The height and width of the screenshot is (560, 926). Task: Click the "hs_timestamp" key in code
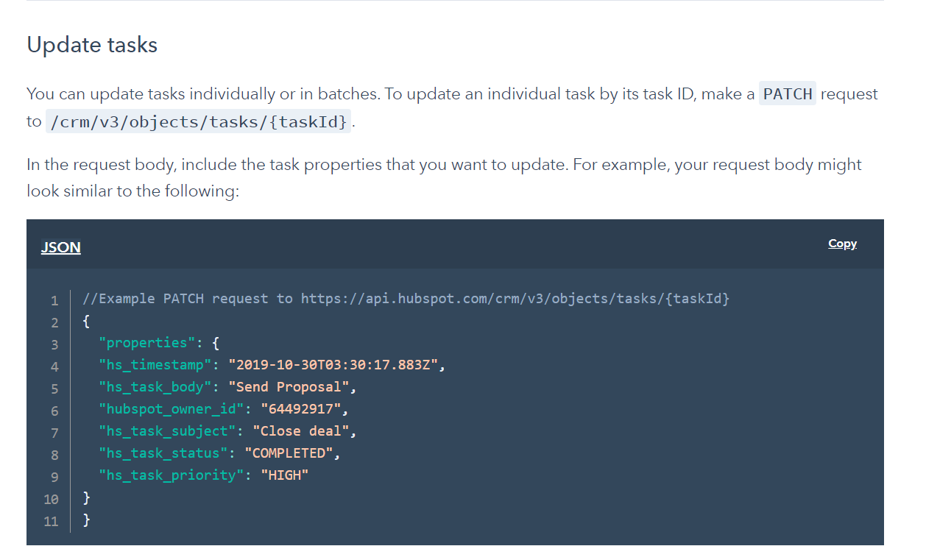(155, 365)
